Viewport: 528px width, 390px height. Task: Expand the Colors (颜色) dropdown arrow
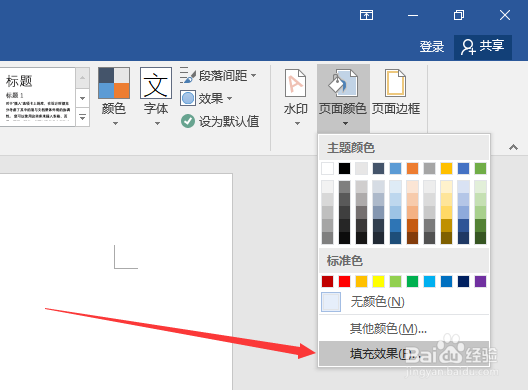[115, 124]
